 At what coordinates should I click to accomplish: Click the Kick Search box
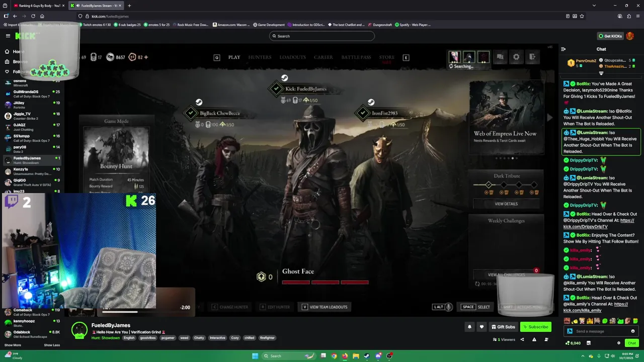tap(322, 36)
